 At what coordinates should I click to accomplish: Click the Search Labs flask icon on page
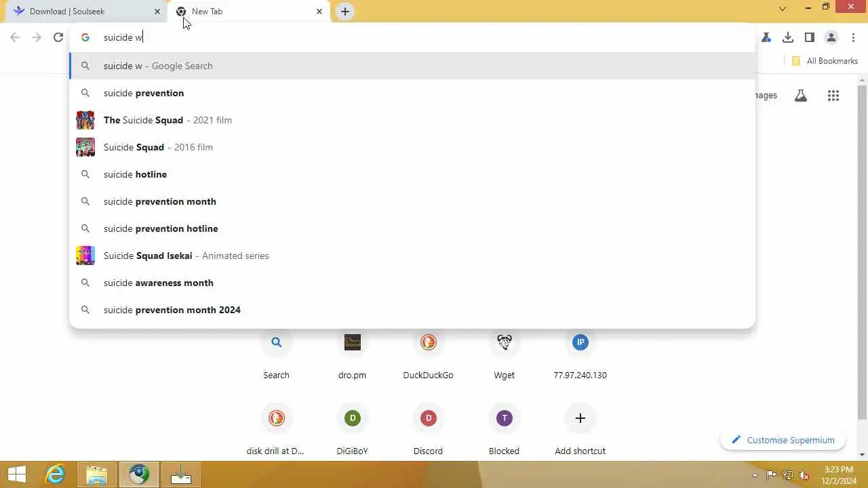click(x=801, y=96)
